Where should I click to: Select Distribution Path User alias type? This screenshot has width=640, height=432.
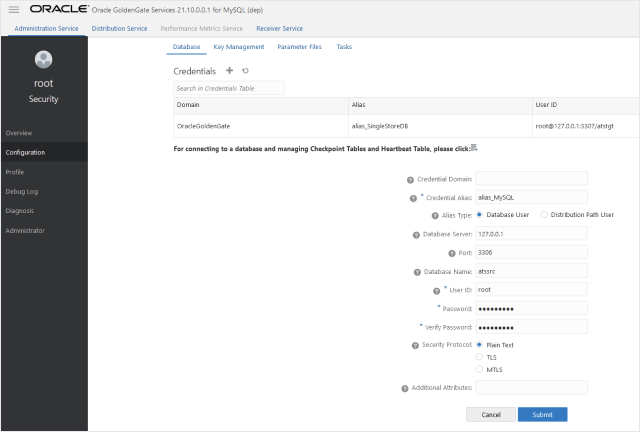click(x=544, y=214)
